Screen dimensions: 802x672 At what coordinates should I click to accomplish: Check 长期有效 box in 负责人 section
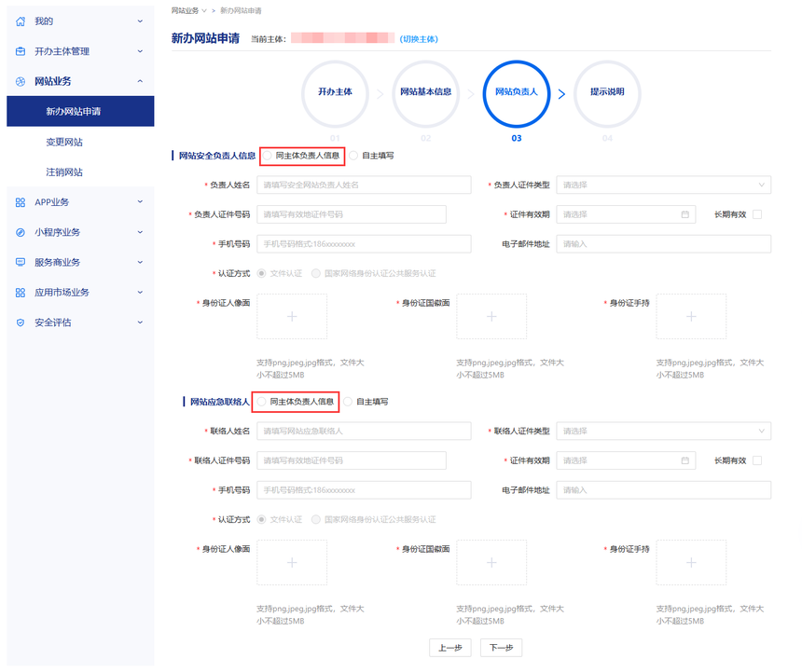(757, 214)
